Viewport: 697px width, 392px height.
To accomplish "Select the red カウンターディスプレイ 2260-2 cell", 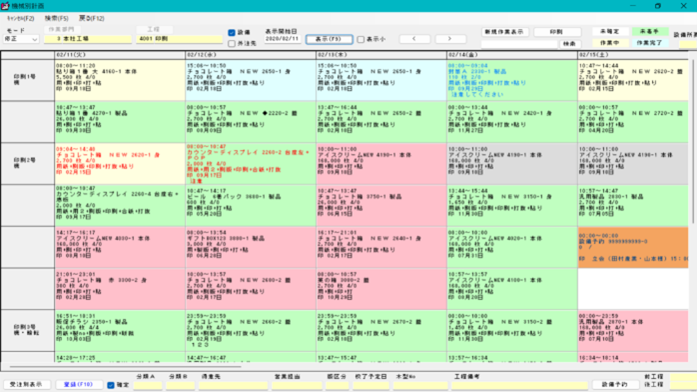I will (x=251, y=164).
